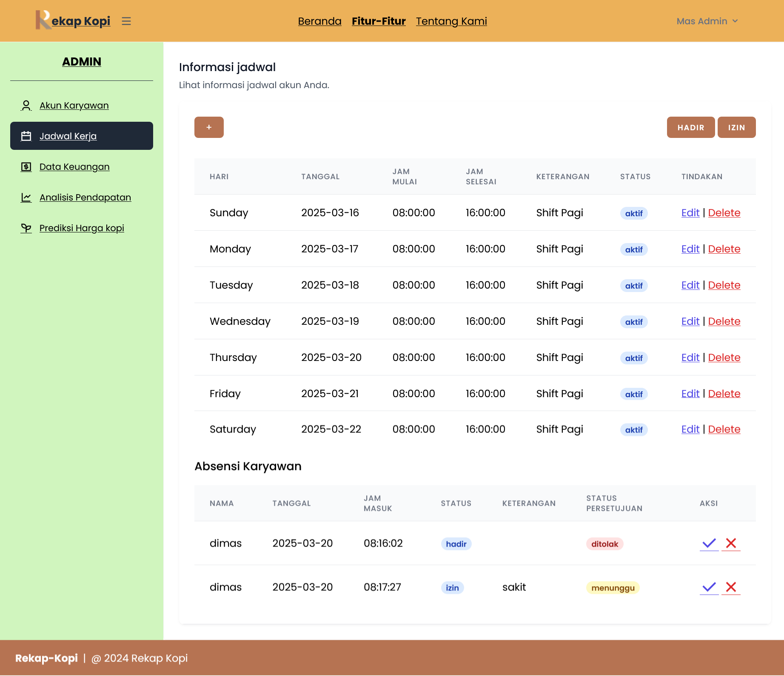784x676 pixels.
Task: Delete the Thursday schedule
Action: [x=724, y=357]
